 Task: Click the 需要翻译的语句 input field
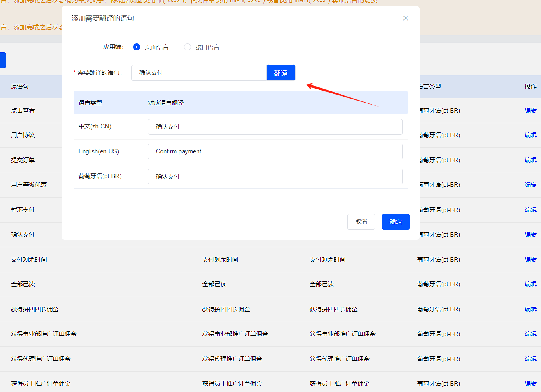coord(199,73)
